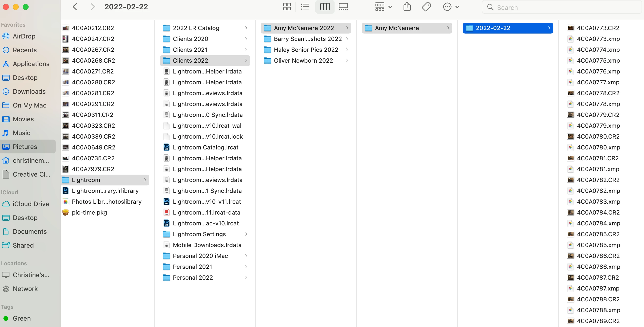This screenshot has height=327, width=644.
Task: Switch to list view
Action: point(305,7)
